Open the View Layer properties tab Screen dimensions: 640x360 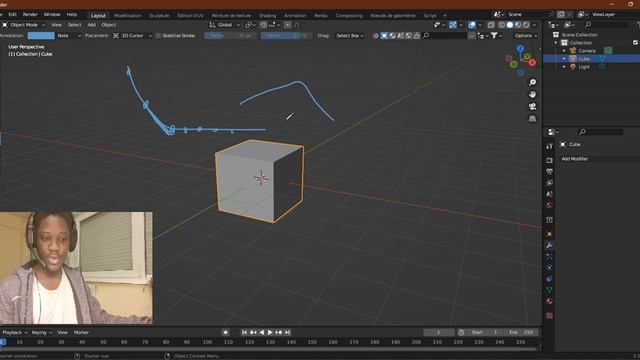[549, 183]
